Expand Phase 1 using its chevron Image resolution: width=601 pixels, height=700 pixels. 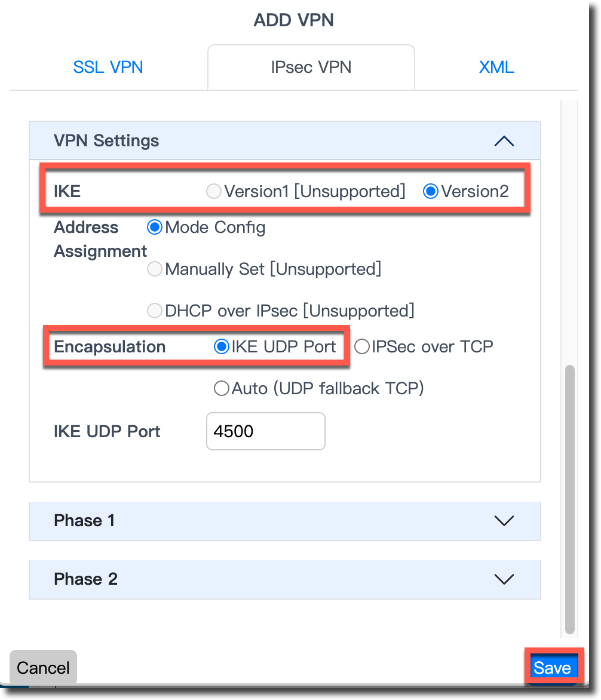pos(504,521)
